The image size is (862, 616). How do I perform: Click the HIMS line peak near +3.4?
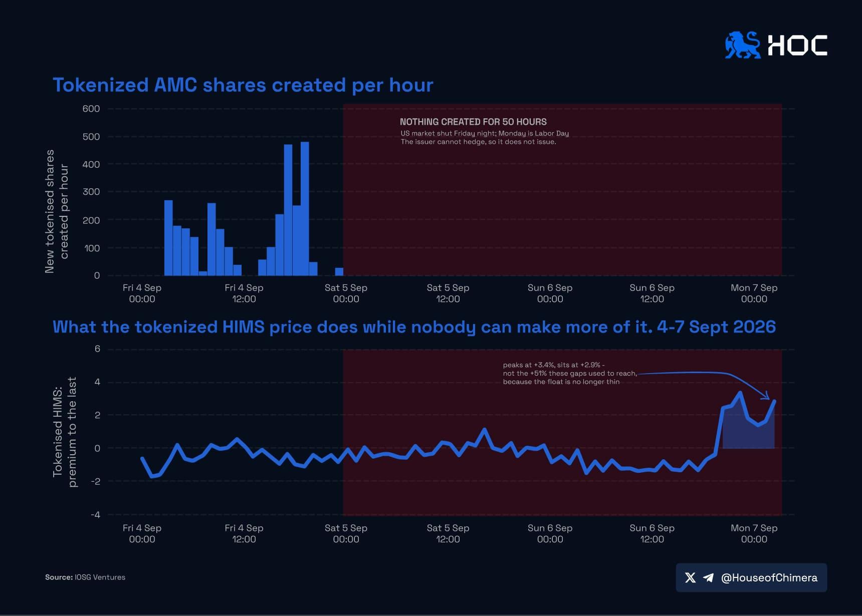740,393
